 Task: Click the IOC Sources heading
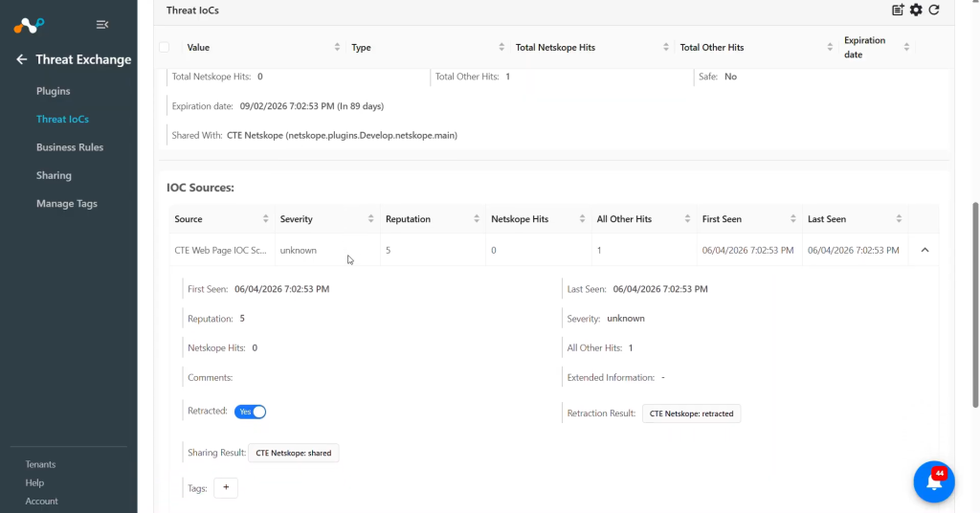200,188
